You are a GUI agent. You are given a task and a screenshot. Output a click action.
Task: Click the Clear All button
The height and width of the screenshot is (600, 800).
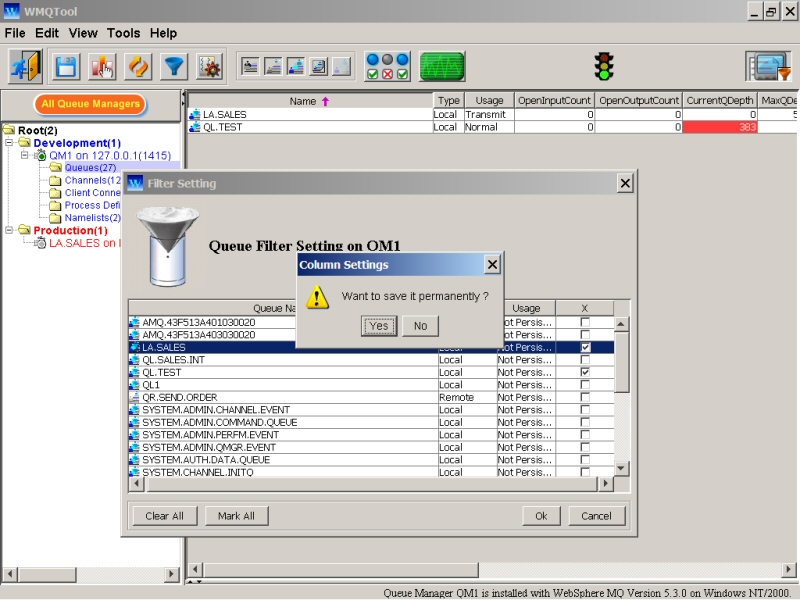coord(164,516)
